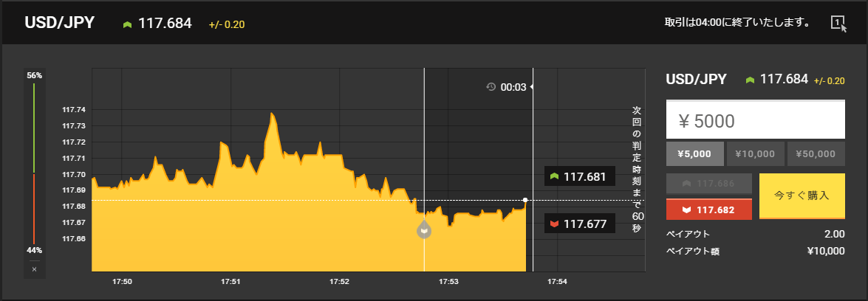The height and width of the screenshot is (301, 868).
Task: Click green up arrow beside header price 117.684
Action: [x=127, y=24]
